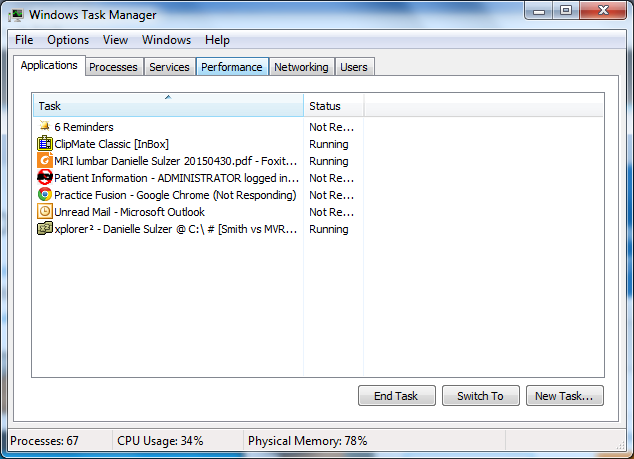The width and height of the screenshot is (634, 459).
Task: Click the 6 Reminders bell icon
Action: coord(44,126)
